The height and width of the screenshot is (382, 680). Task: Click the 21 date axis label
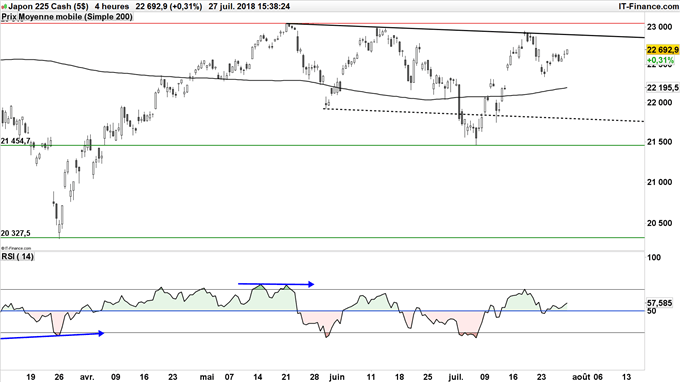286,377
